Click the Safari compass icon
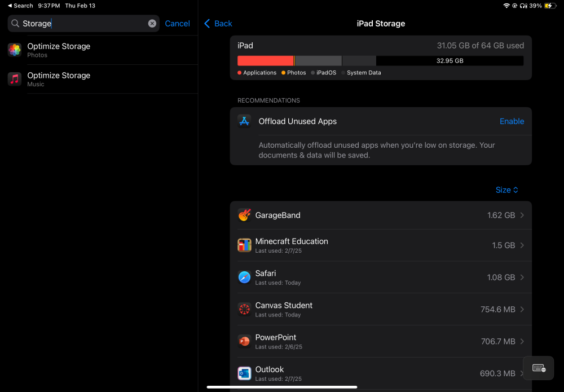This screenshot has height=392, width=564. click(x=244, y=278)
